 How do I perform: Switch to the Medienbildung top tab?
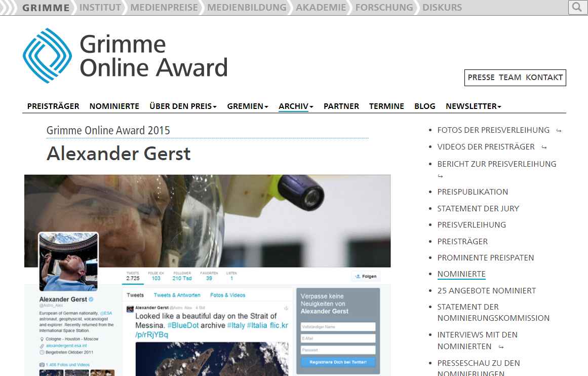click(x=247, y=8)
